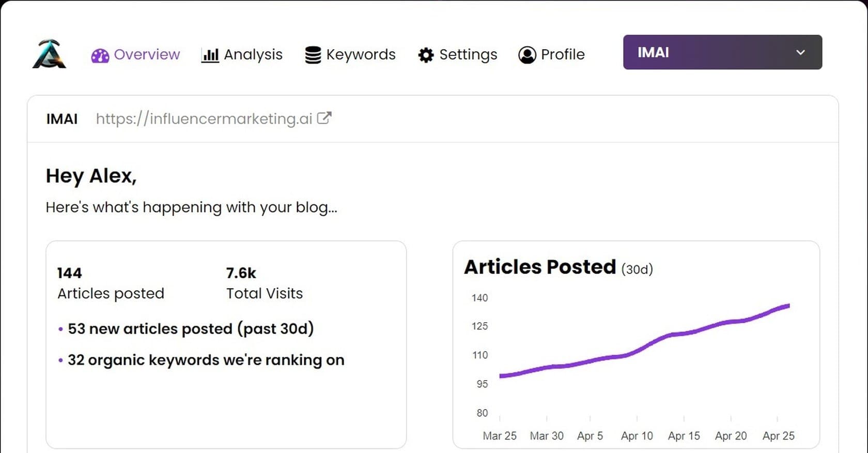Image resolution: width=868 pixels, height=453 pixels.
Task: Click the Articles Posted chart title
Action: point(540,267)
